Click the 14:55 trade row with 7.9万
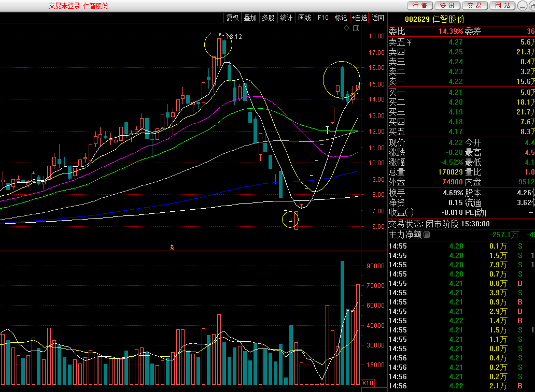Screen dimensions: 535x392 (x=461, y=265)
